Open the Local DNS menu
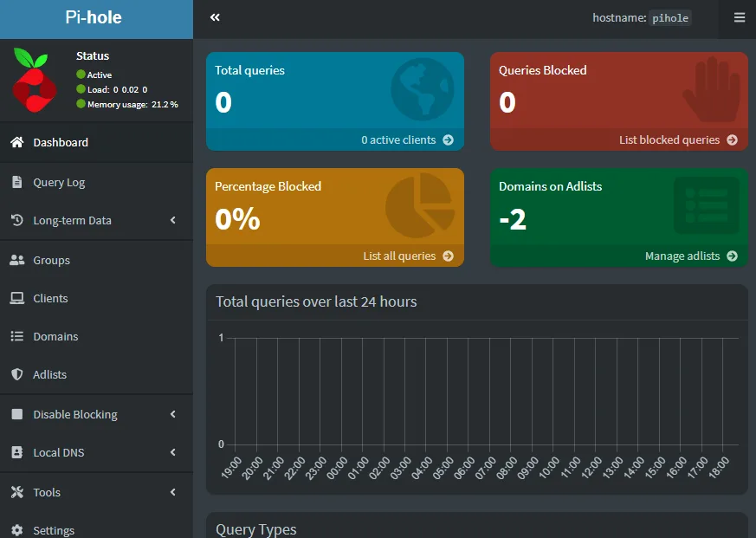The width and height of the screenshot is (756, 538). (96, 452)
